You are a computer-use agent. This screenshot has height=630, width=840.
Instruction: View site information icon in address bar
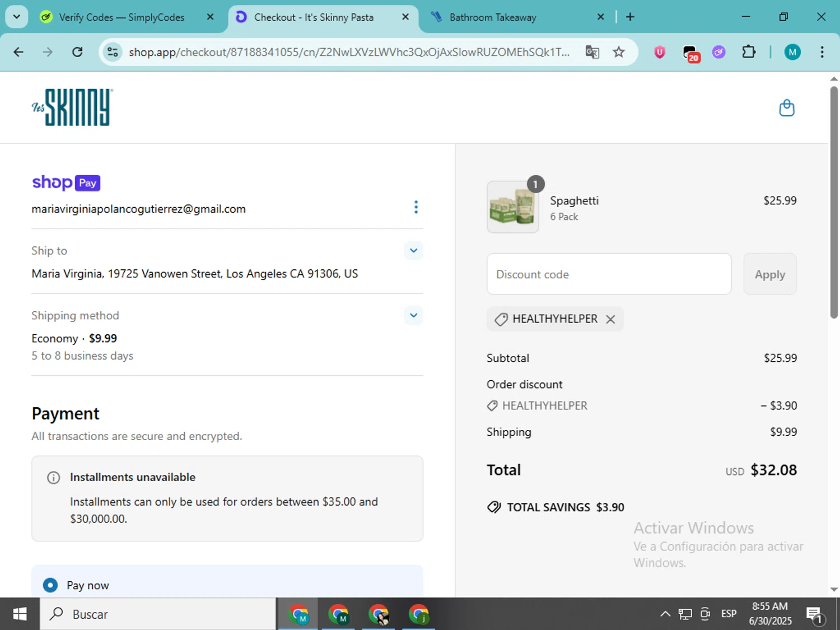pos(113,52)
